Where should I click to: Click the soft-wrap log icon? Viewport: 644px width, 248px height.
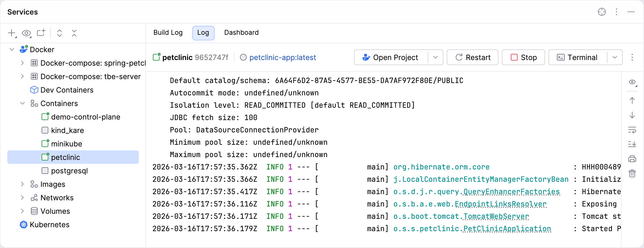point(632,130)
